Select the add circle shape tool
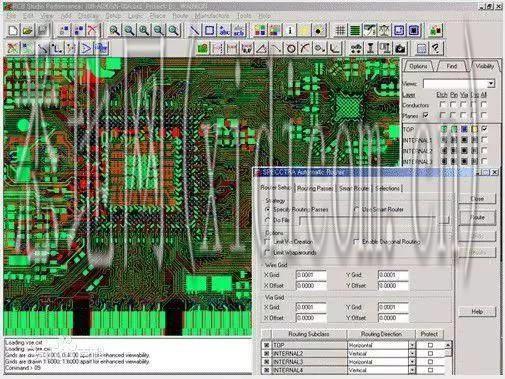 pos(291,49)
